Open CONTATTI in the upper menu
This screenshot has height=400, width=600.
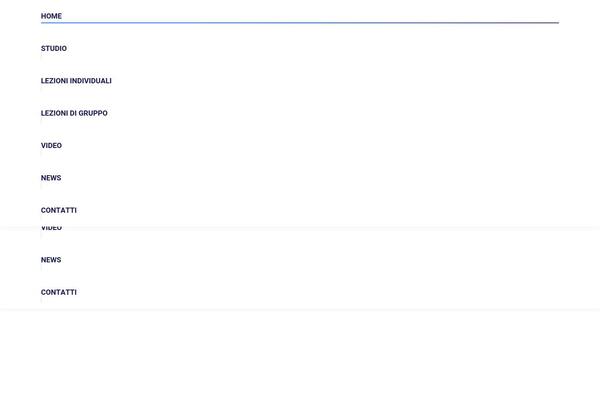[x=59, y=210]
